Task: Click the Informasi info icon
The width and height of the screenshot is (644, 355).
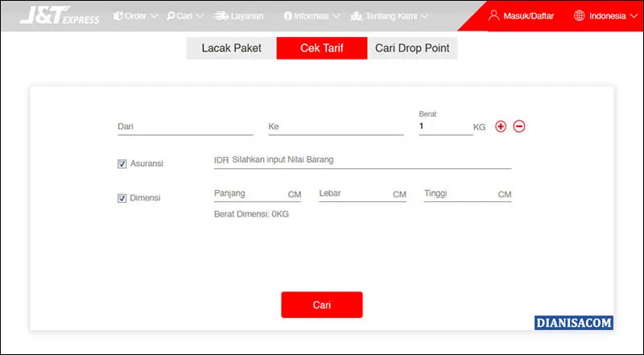Action: (x=288, y=16)
